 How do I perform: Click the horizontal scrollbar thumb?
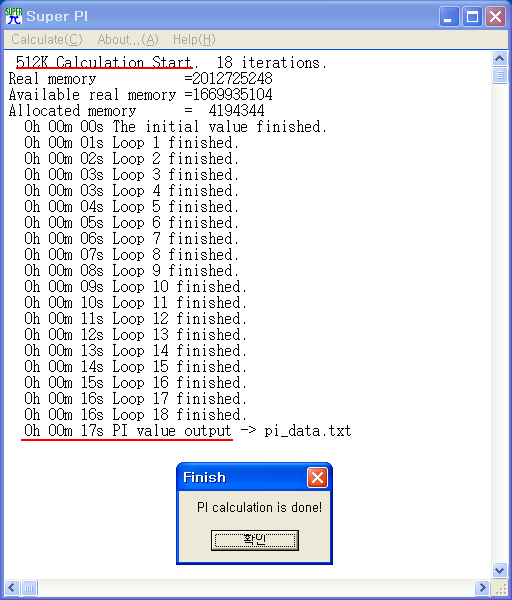pos(29,587)
